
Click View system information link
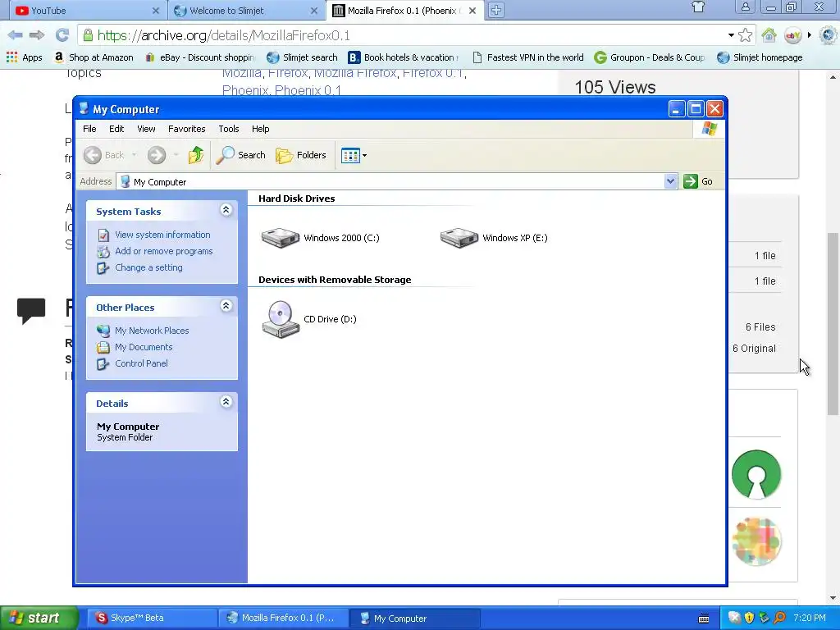click(162, 235)
